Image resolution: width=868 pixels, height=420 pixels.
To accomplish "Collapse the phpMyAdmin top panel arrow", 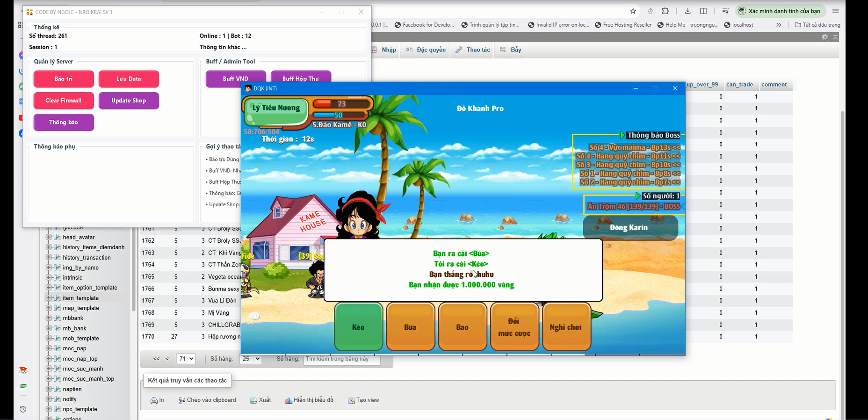I will (x=835, y=37).
